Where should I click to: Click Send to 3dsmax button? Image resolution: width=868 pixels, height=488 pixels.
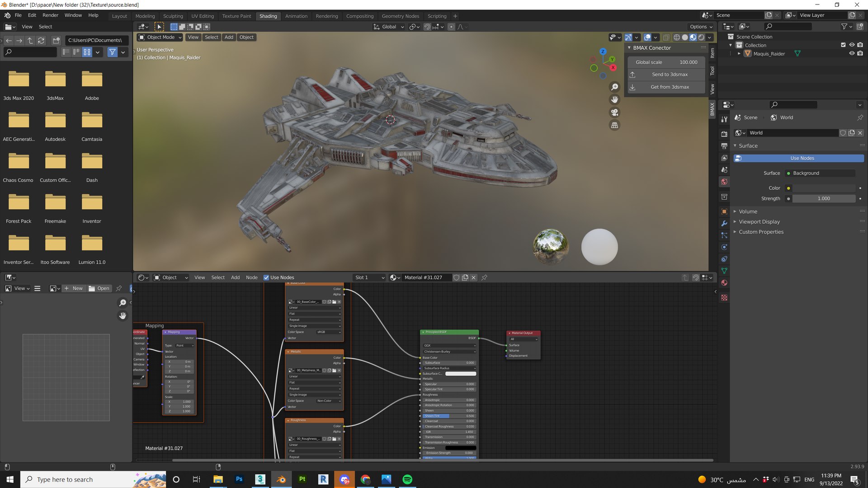coord(666,75)
